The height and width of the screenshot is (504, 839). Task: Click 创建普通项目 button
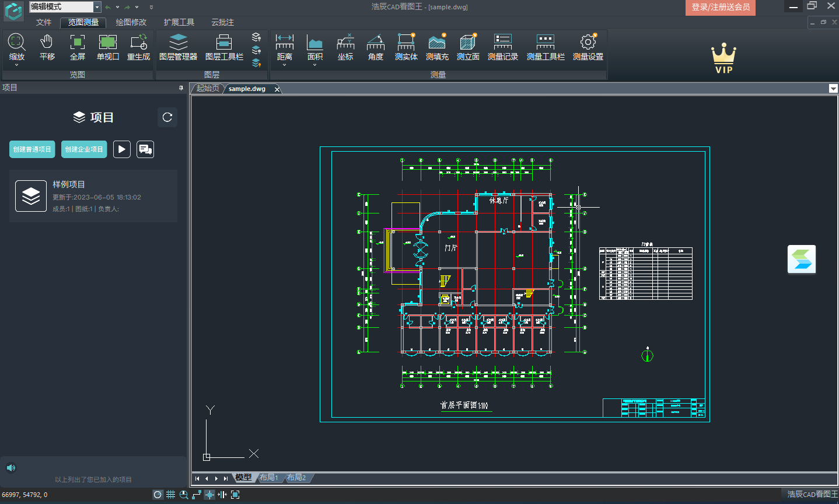[x=32, y=149]
